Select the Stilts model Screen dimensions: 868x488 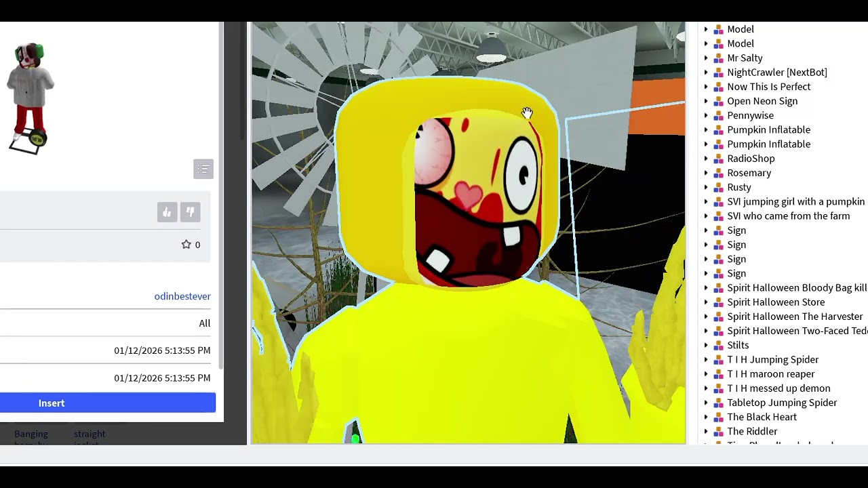point(738,346)
